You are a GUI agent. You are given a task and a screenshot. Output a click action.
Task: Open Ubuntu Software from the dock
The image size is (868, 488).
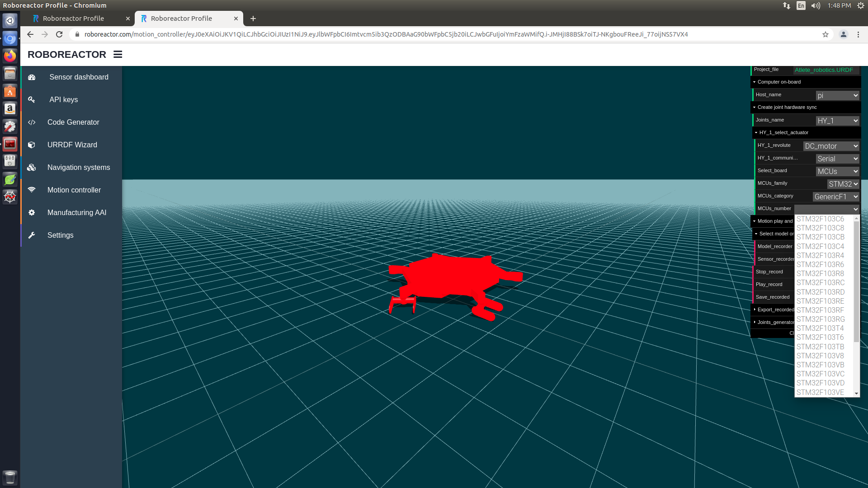click(10, 91)
